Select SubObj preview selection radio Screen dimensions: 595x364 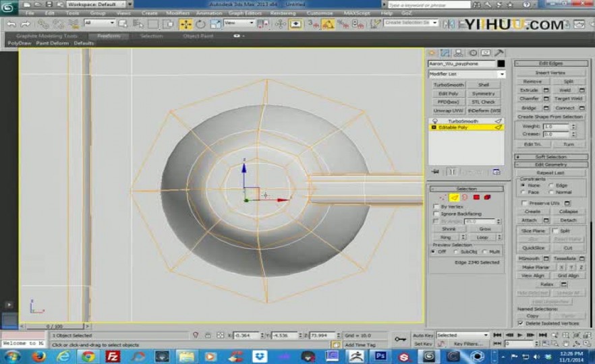click(x=456, y=252)
